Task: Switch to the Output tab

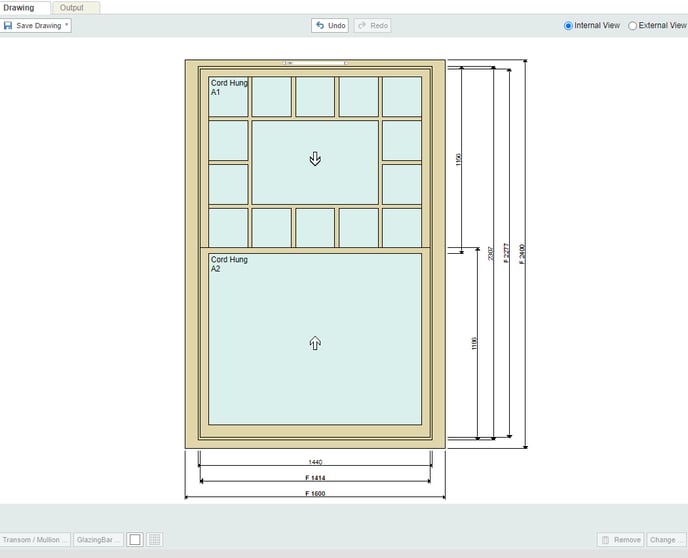Action: tap(72, 7)
